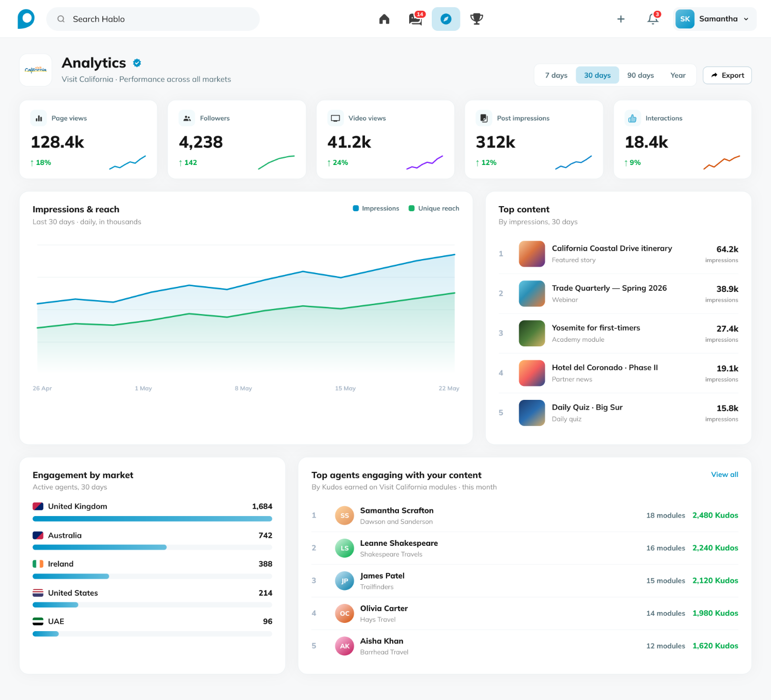This screenshot has height=700, width=771.
Task: Click the SK profile avatar
Action: tap(685, 19)
